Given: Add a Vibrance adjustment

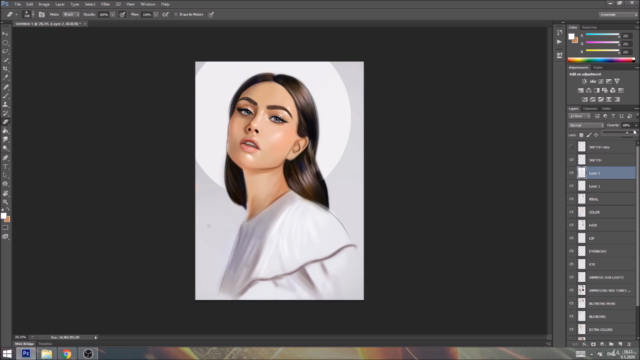Looking at the screenshot, I should (x=617, y=81).
